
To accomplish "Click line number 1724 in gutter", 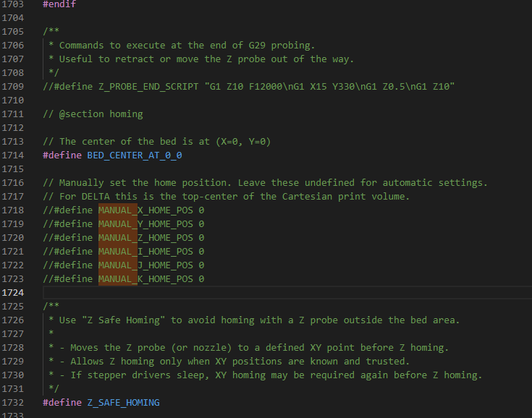I will [13, 293].
